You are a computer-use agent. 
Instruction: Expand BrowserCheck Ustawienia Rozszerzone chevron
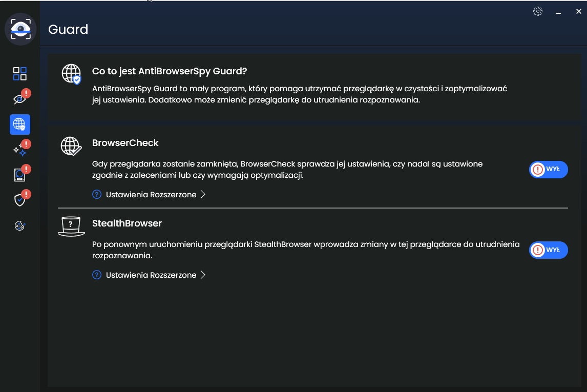[x=203, y=194]
